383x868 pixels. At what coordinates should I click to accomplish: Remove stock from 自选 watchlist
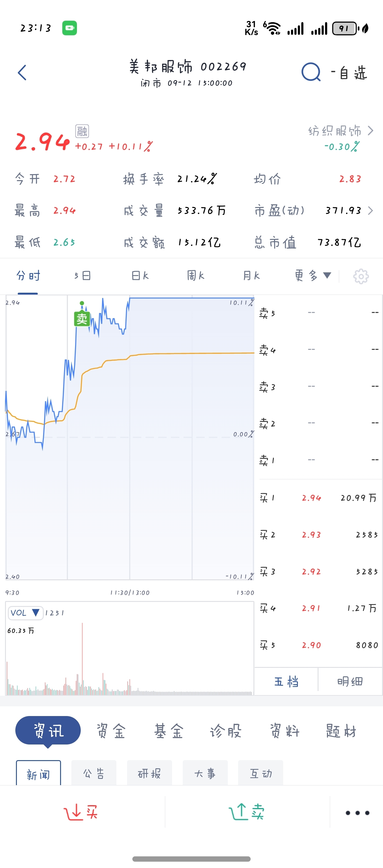[x=349, y=73]
